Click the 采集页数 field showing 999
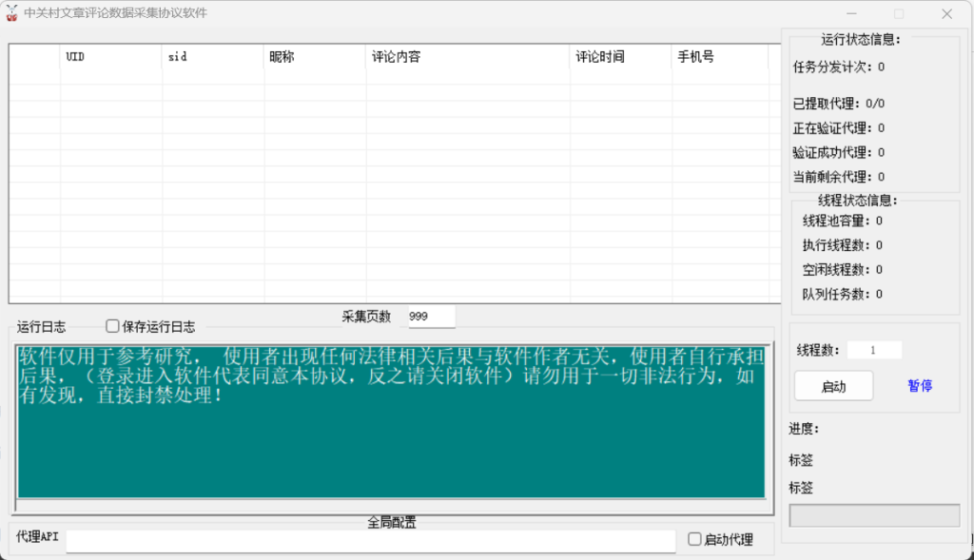The width and height of the screenshot is (974, 560). pyautogui.click(x=431, y=317)
